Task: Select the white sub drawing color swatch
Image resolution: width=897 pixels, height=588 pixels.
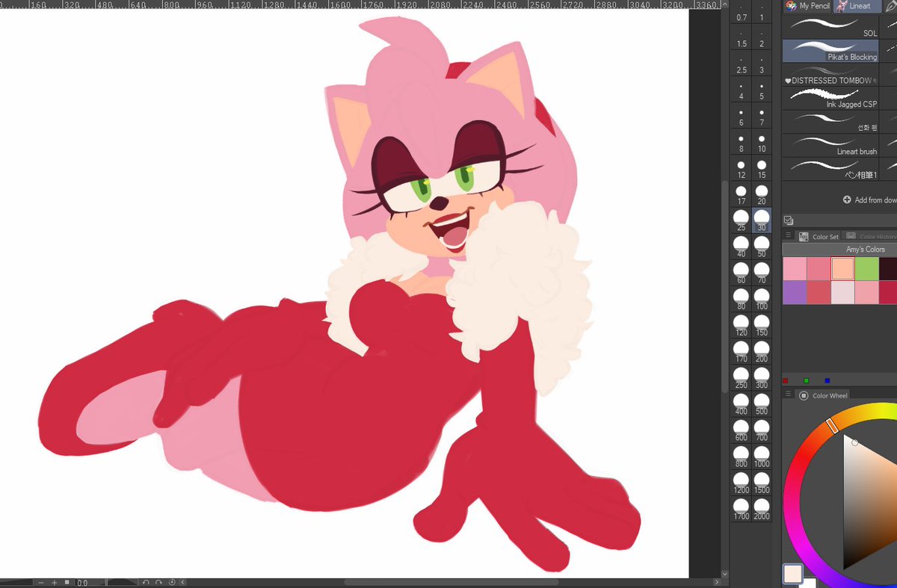Action: (x=807, y=583)
